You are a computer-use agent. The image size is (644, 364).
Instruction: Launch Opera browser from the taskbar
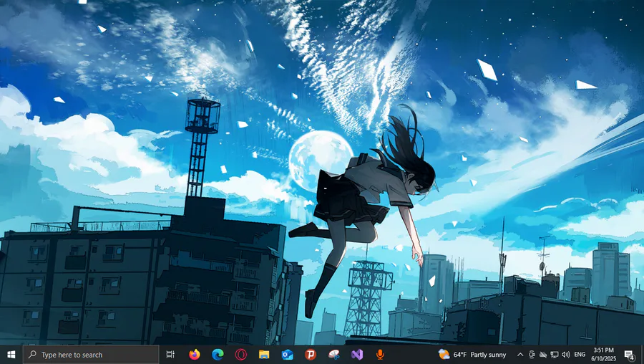[240, 355]
